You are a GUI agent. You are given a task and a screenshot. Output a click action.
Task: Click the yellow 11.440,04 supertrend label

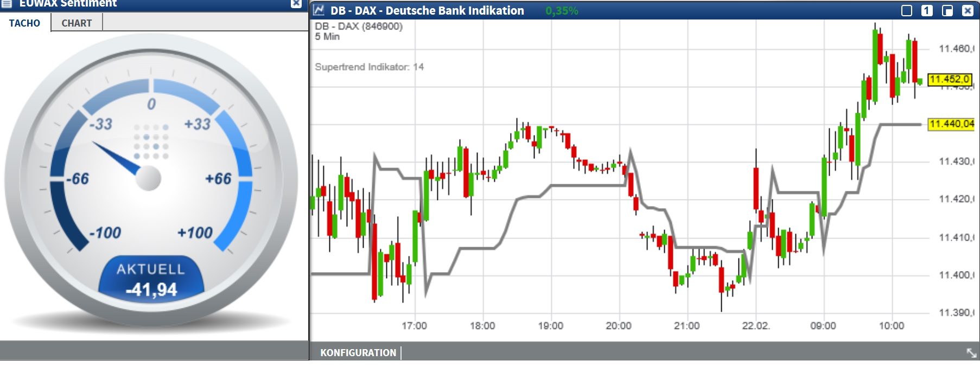click(952, 124)
